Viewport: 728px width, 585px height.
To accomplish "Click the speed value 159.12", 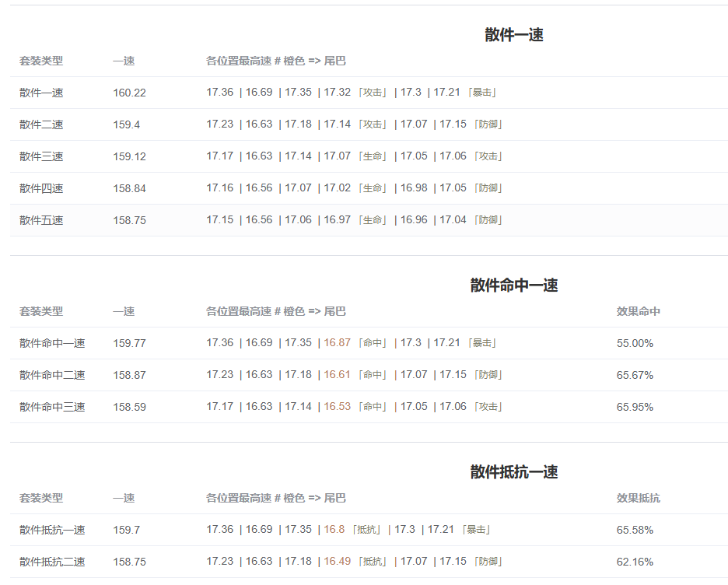I will click(130, 156).
